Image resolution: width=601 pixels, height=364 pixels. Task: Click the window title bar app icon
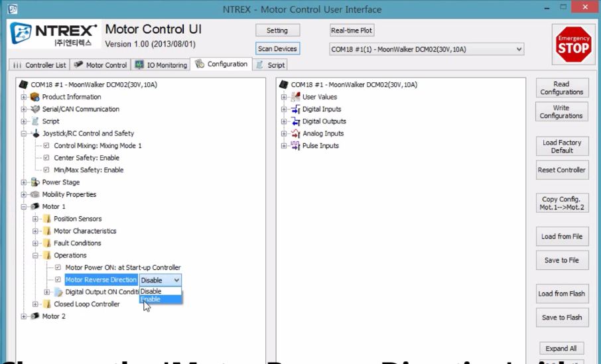coord(12,9)
